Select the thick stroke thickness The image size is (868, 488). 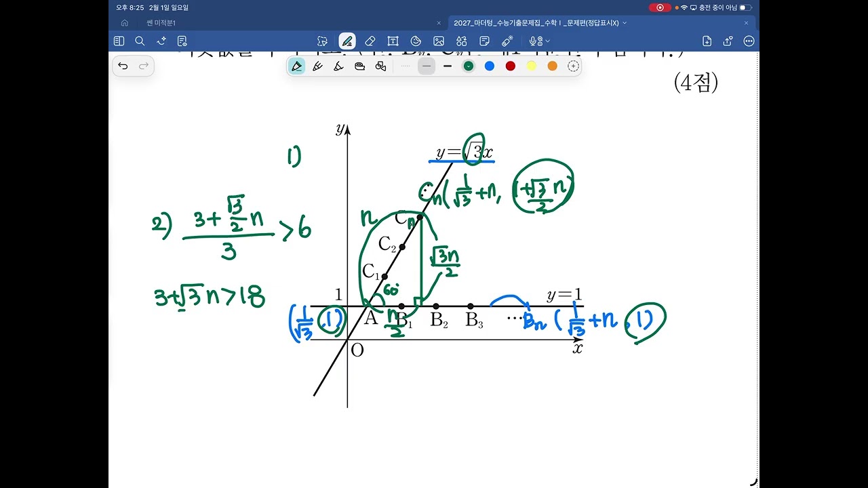[447, 66]
